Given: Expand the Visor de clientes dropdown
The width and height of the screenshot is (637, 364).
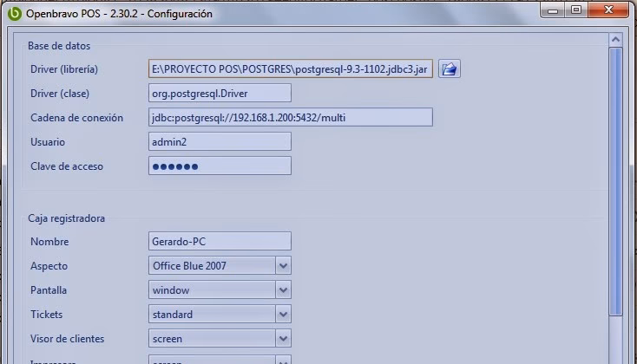Looking at the screenshot, I should pyautogui.click(x=220, y=339).
